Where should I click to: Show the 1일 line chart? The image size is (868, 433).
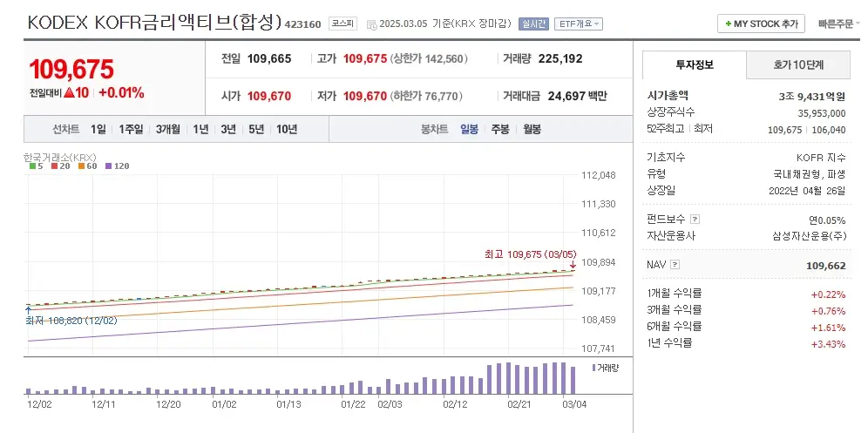pyautogui.click(x=98, y=129)
